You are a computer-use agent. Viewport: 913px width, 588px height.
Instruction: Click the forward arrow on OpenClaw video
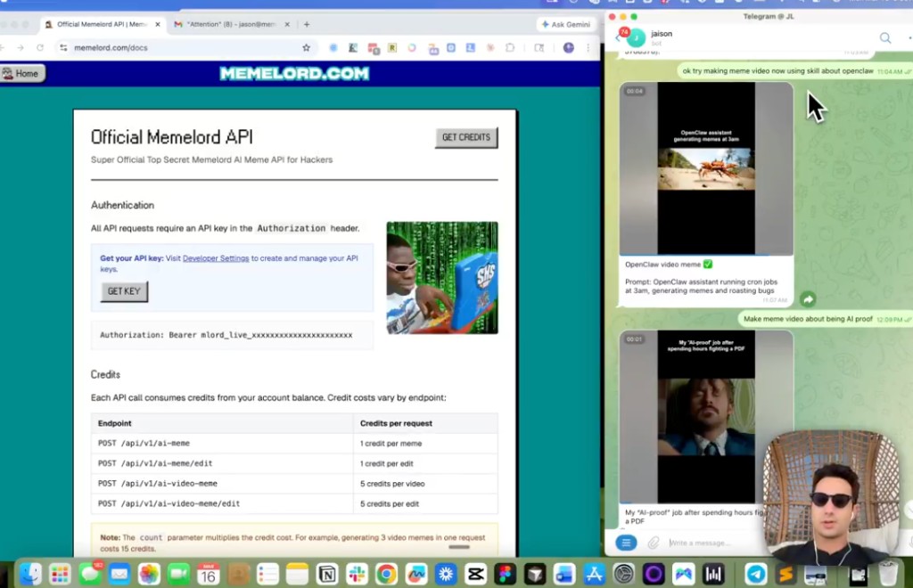pos(807,300)
